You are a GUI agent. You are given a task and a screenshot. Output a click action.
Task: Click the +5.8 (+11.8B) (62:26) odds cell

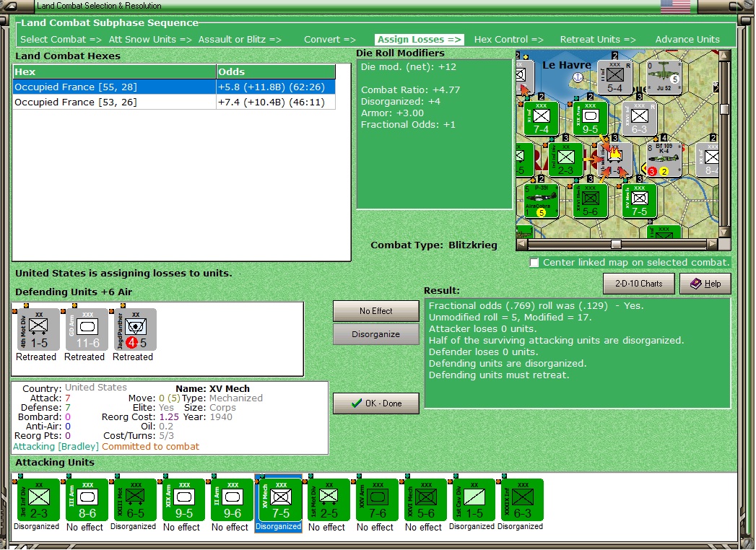[276, 87]
